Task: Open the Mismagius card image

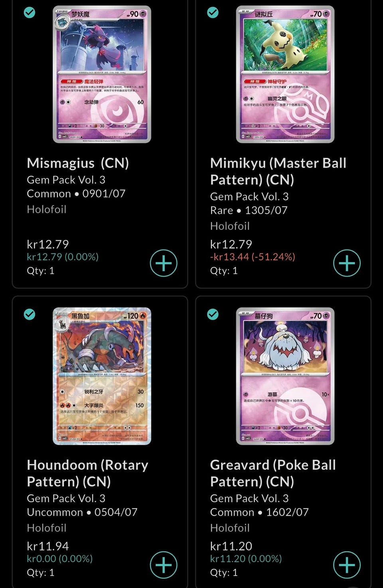Action: 102,74
